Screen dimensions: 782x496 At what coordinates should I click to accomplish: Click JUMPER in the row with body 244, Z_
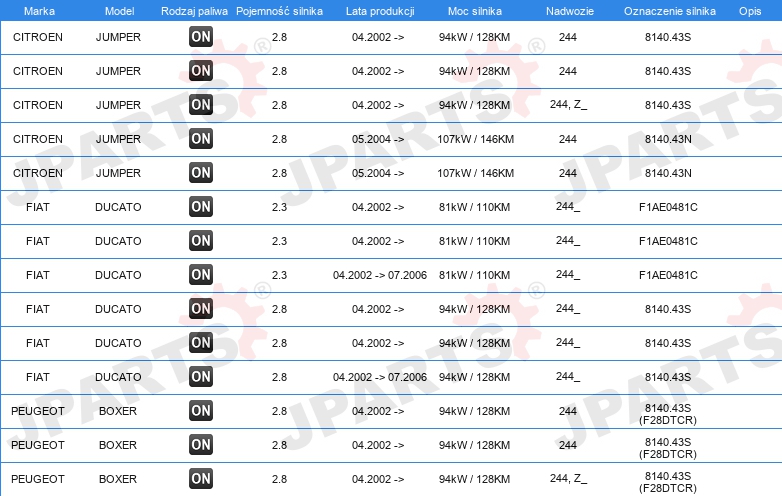pyautogui.click(x=118, y=105)
